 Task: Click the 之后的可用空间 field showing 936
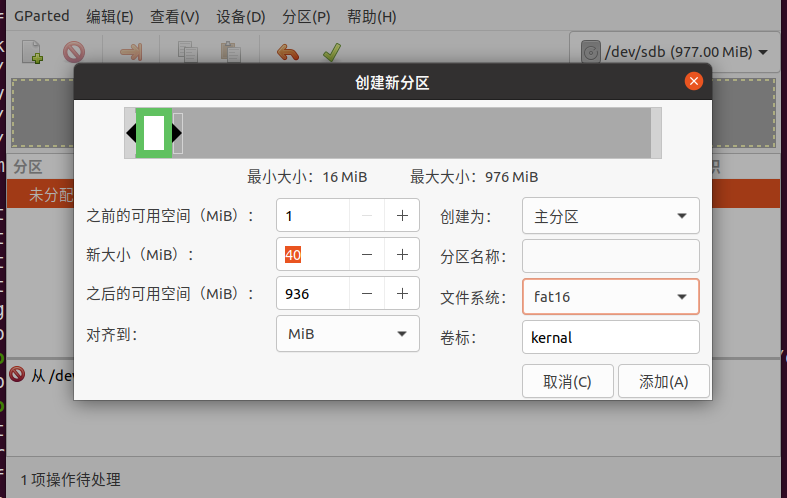point(313,294)
